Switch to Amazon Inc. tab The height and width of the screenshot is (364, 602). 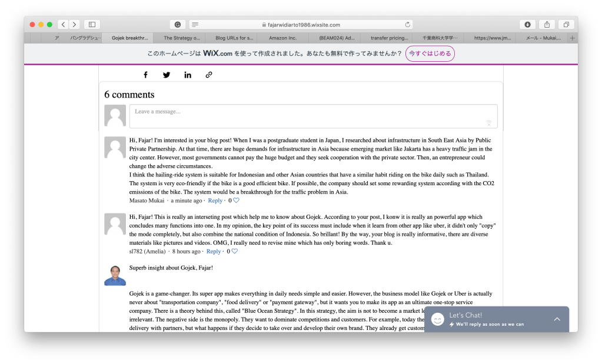pyautogui.click(x=282, y=38)
